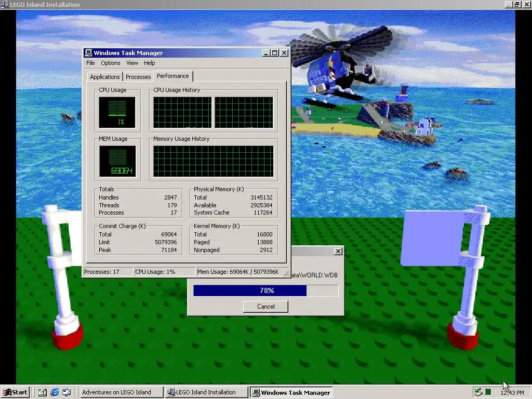
Task: Minimize the LEGO Island Installation window
Action: coord(508,4)
